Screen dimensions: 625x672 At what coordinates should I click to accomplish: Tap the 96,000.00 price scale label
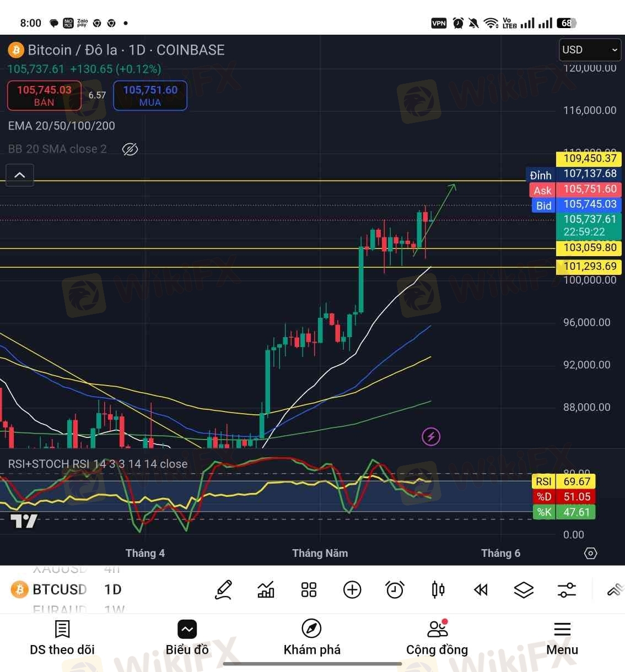(x=586, y=322)
